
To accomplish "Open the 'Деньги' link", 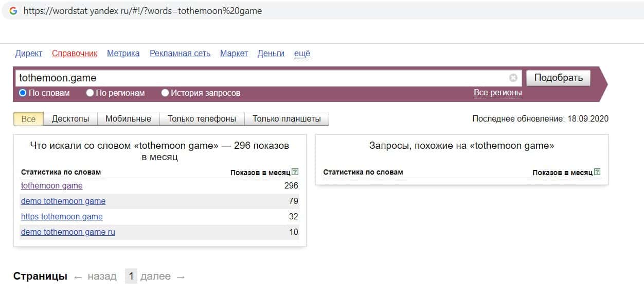I will pos(271,54).
